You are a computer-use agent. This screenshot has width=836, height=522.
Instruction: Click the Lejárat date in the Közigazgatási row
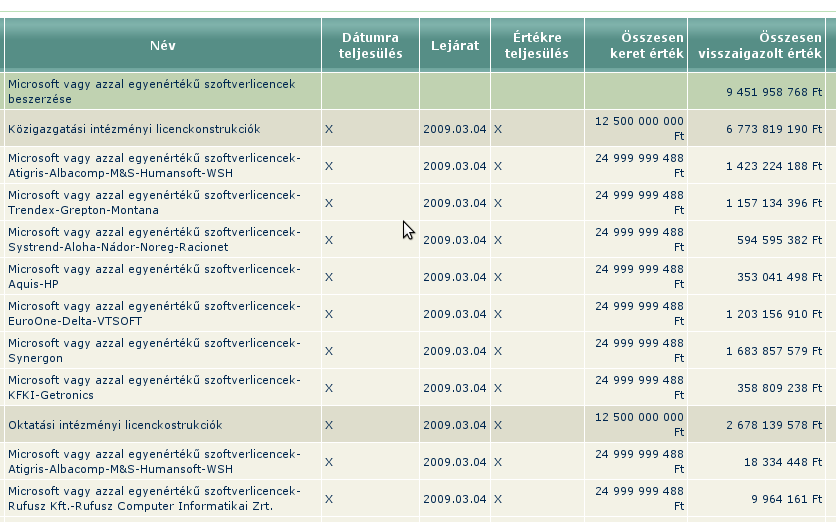tap(455, 129)
